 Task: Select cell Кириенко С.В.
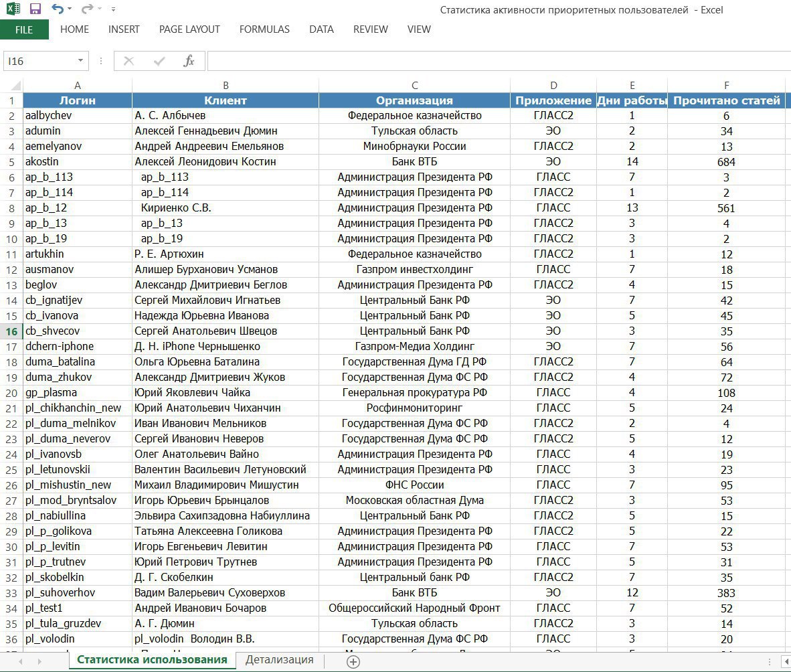tap(226, 208)
